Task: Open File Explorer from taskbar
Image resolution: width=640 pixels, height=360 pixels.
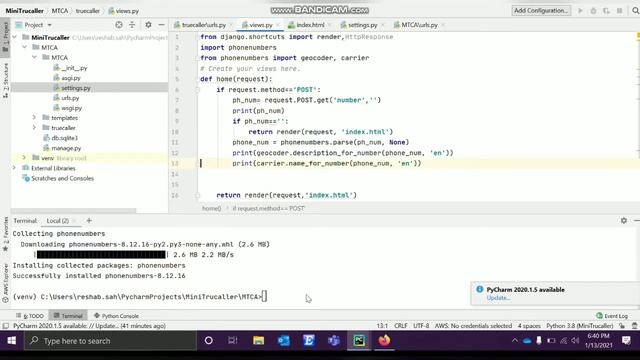Action: coord(258,340)
